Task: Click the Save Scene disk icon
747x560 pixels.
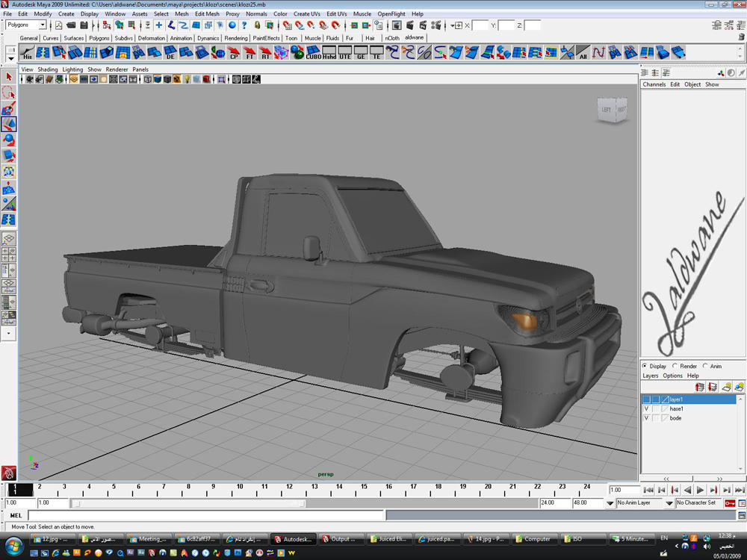Action: 84,25
